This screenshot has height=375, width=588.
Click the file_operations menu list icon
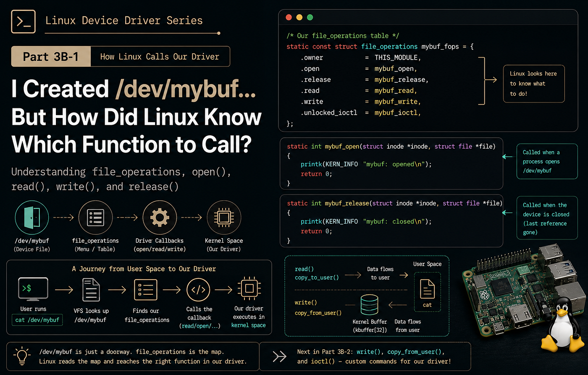[95, 217]
